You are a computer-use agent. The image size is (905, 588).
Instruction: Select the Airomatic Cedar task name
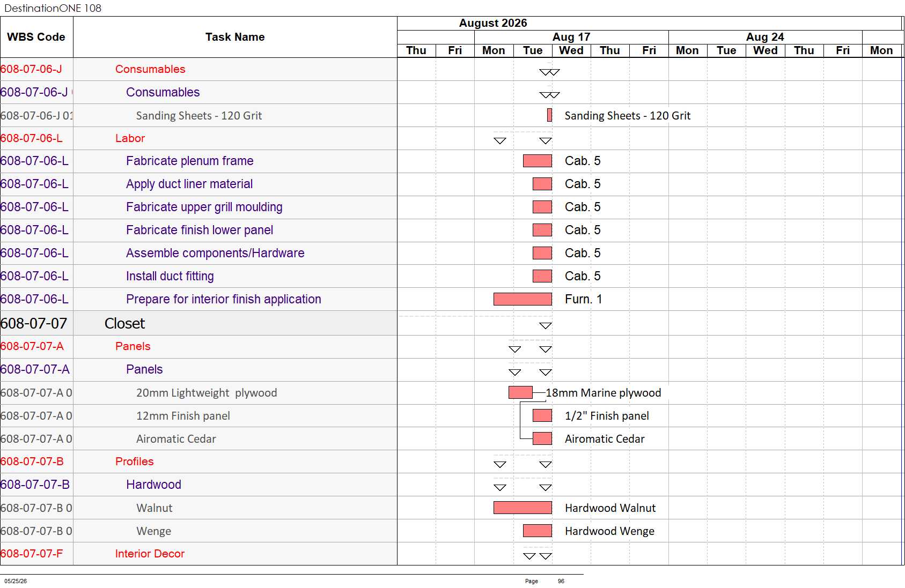pos(176,439)
